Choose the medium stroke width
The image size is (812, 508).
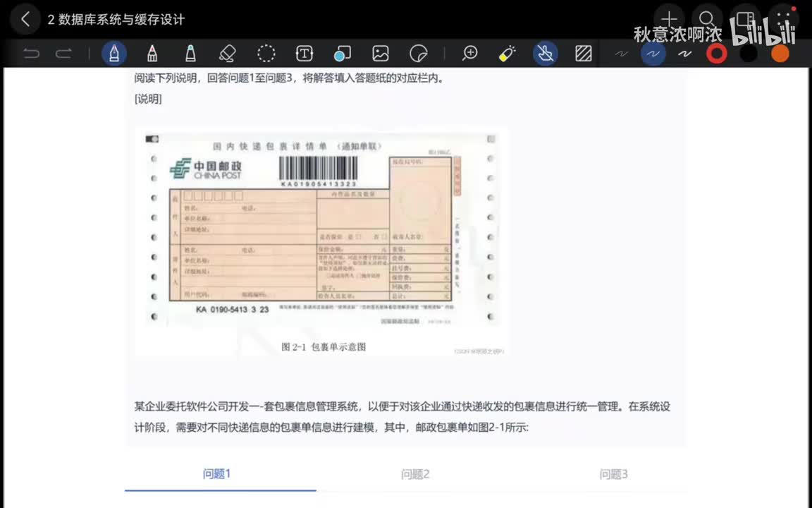(x=653, y=54)
